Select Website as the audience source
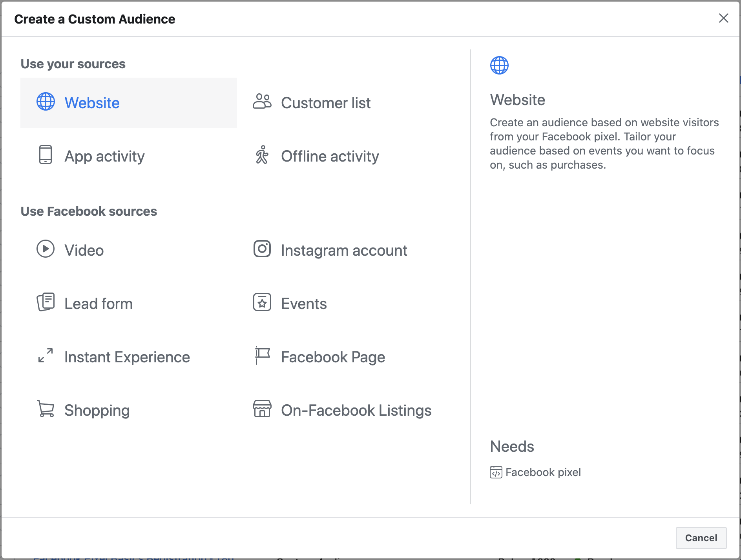 tap(129, 103)
